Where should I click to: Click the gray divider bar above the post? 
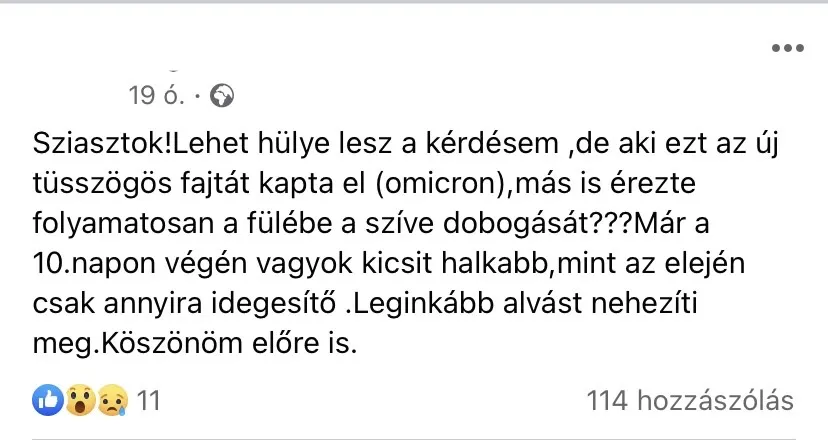pos(414,3)
